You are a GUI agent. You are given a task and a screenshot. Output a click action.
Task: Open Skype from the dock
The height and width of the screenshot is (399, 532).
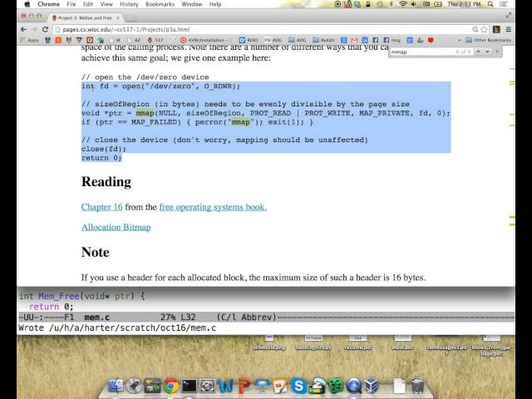pyautogui.click(x=299, y=386)
